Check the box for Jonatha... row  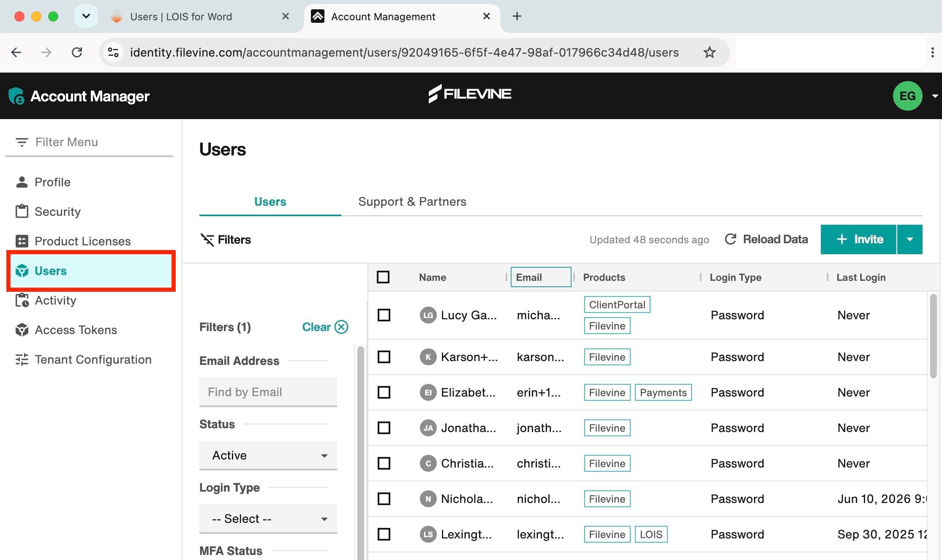[384, 428]
